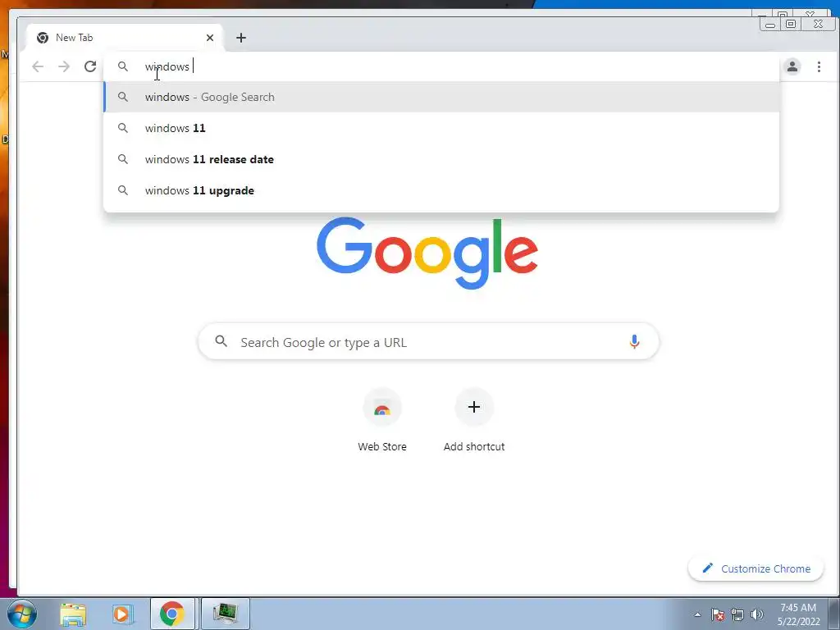This screenshot has width=840, height=630.
Task: Click the Customize Chrome button
Action: point(756,568)
